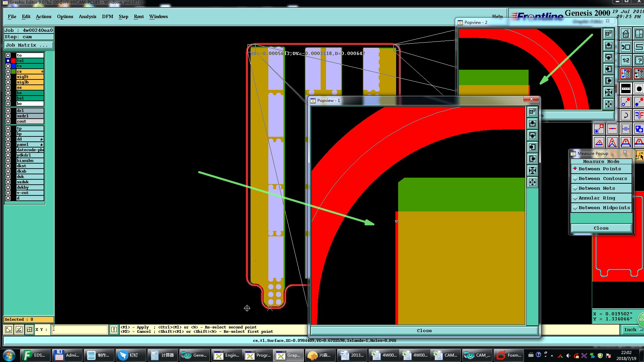644x362 pixels.
Task: Toggle the checkbox for layer ts1
Action: (8, 61)
